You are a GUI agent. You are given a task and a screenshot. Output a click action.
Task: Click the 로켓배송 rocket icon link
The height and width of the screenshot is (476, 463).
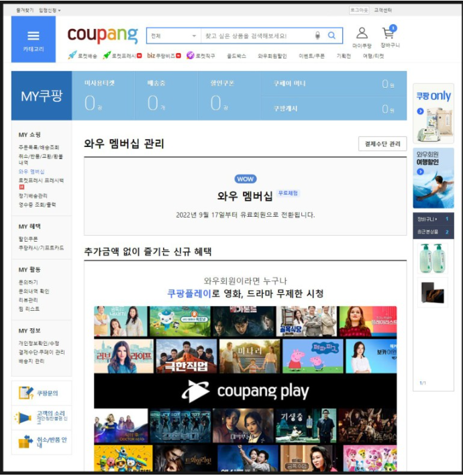[83, 56]
